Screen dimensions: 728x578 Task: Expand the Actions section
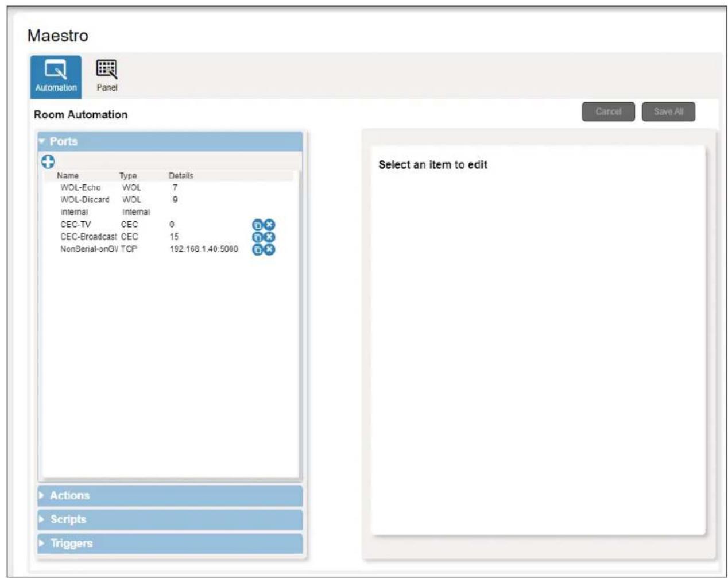click(170, 495)
